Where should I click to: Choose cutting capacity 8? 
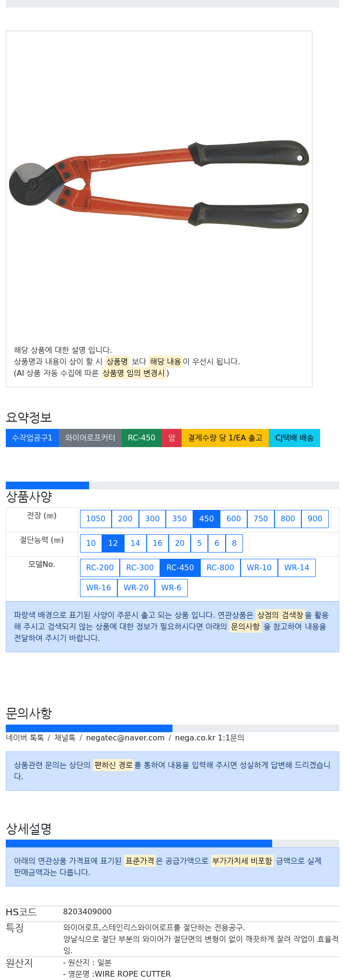(234, 543)
